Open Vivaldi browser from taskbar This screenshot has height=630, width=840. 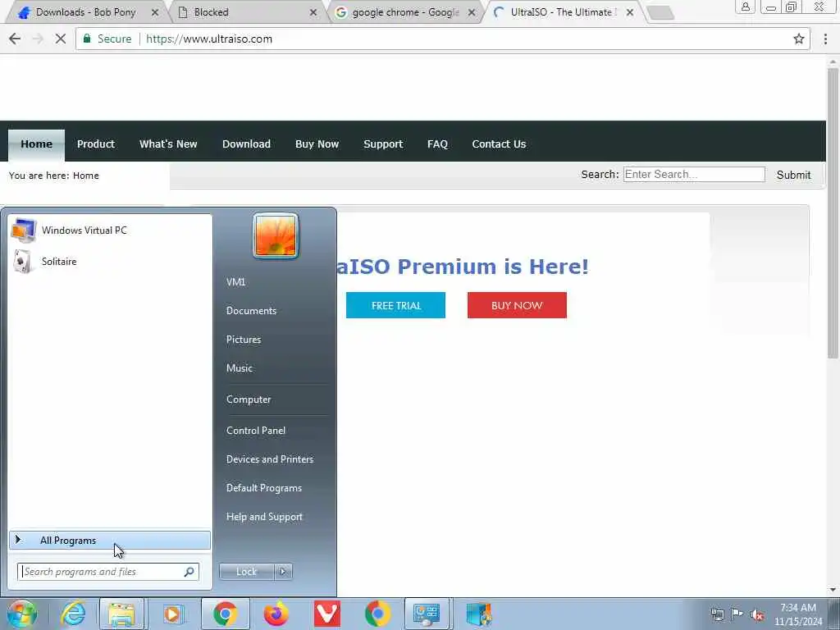326,614
